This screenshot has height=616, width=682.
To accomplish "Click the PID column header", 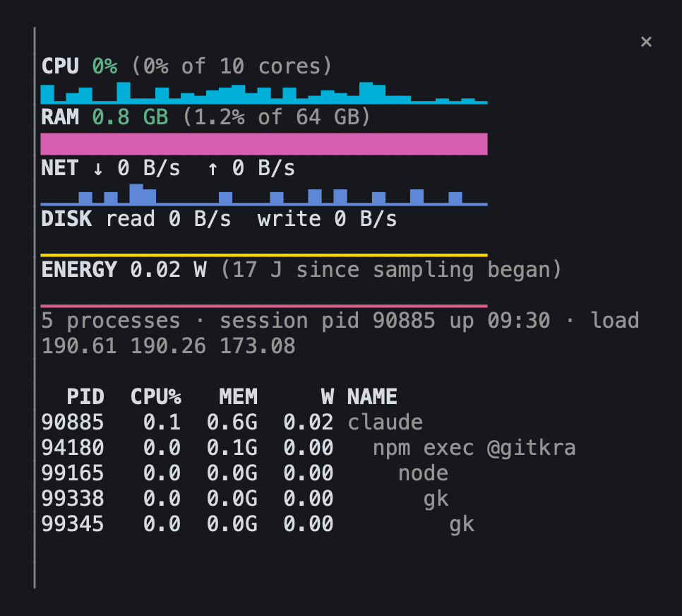I will (85, 397).
